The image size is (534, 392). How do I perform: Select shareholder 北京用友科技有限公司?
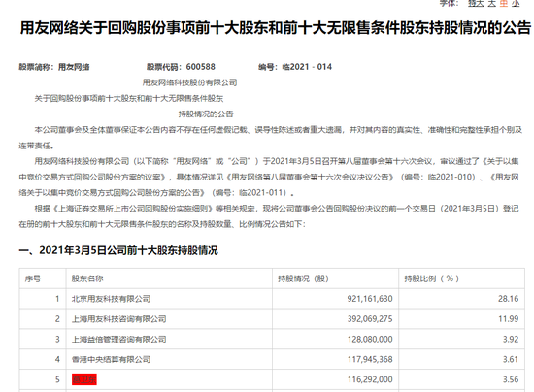(111, 299)
